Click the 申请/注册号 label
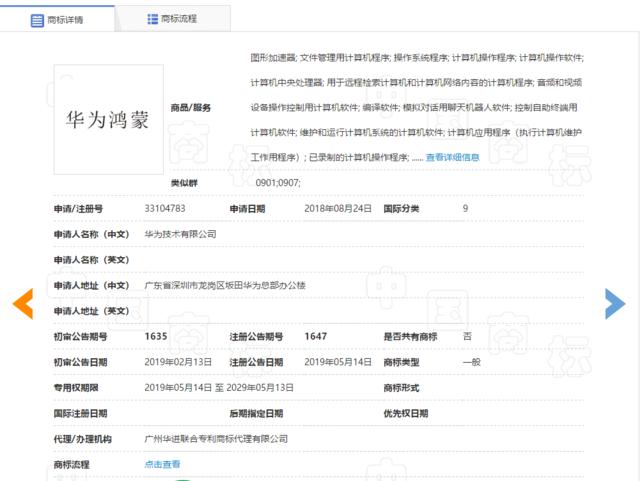 [x=78, y=209]
